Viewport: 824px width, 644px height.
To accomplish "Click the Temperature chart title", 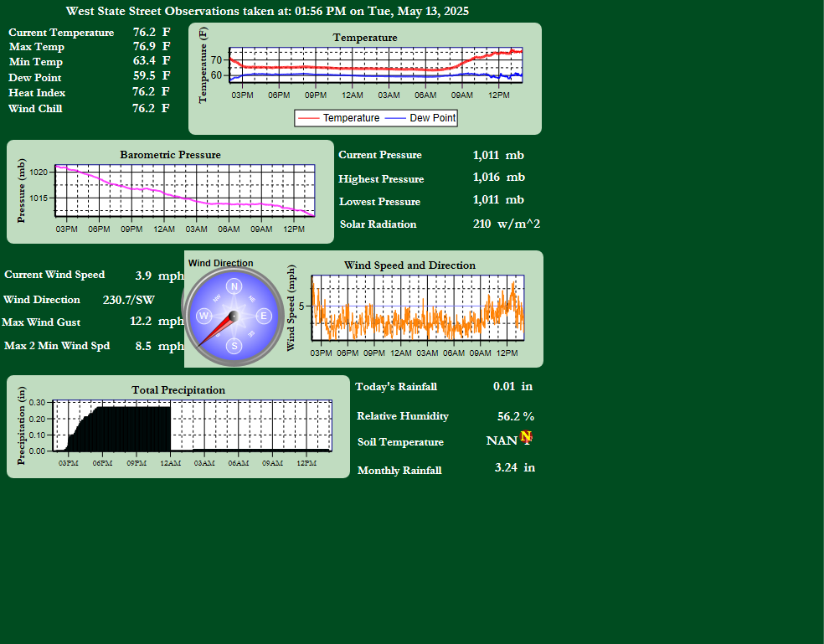I will 365,38.
